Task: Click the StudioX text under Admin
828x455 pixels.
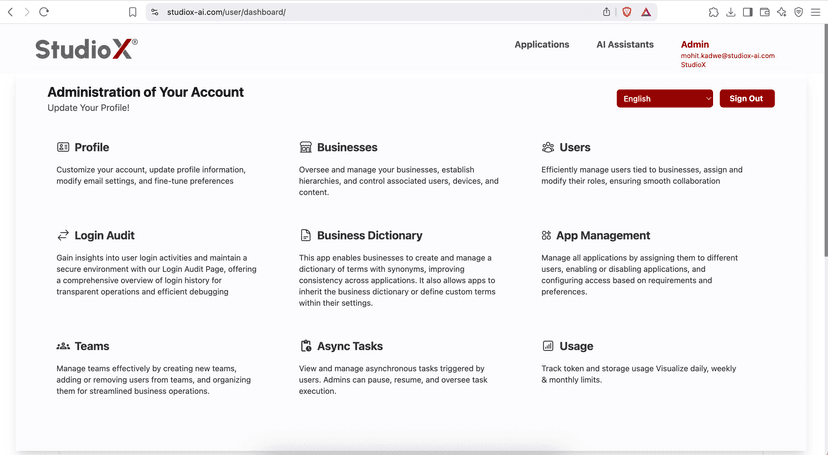Action: click(x=693, y=65)
